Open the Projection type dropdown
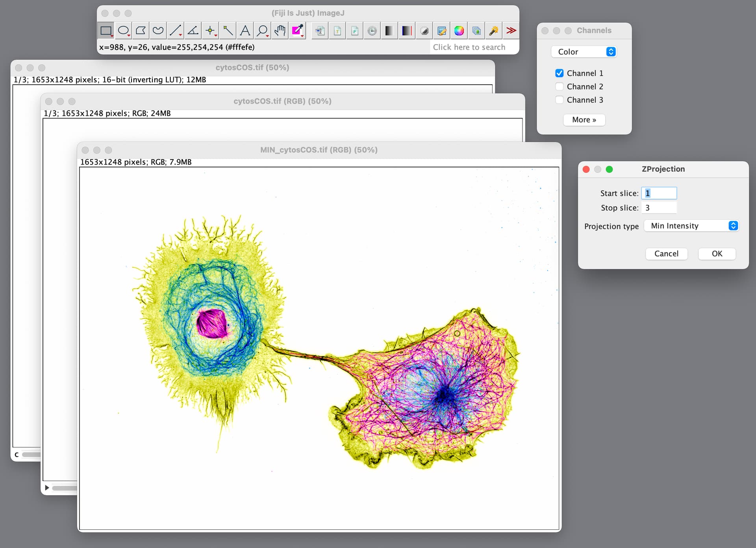Screen dimensions: 756x548 pos(691,226)
